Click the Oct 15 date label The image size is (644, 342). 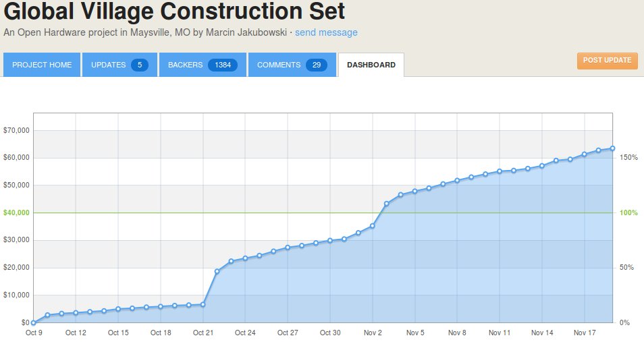tap(118, 333)
